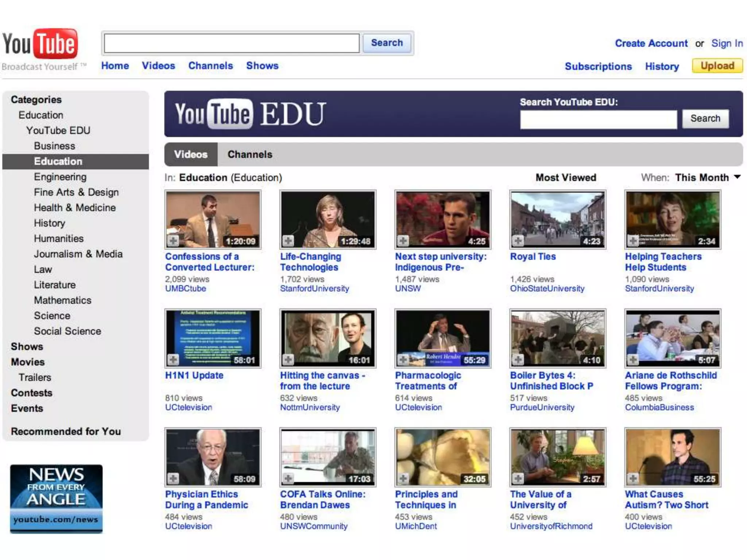Select Health & Medicine category

coord(75,208)
